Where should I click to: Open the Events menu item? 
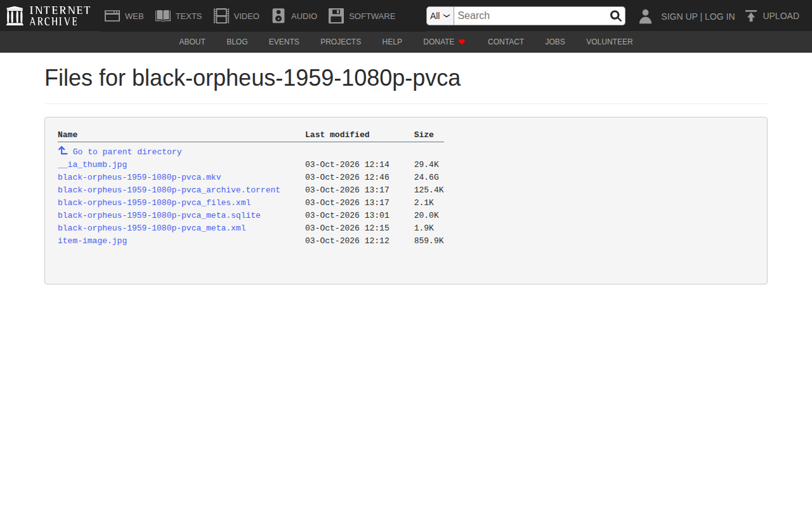click(x=284, y=42)
